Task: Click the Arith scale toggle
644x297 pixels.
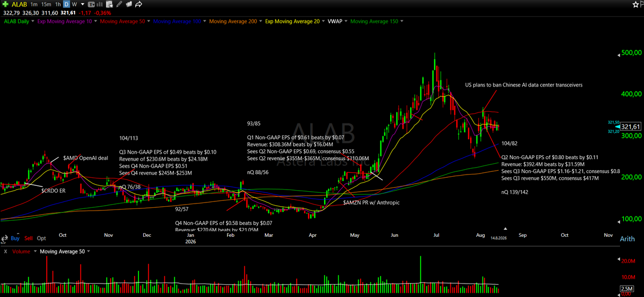Action: click(x=628, y=238)
